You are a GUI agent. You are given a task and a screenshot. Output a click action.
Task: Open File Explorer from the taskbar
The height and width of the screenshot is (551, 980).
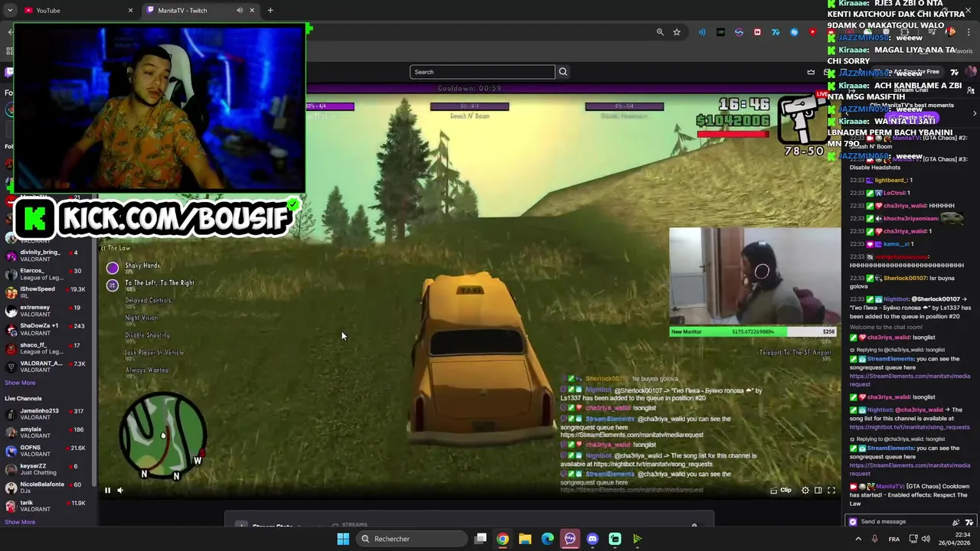click(525, 539)
